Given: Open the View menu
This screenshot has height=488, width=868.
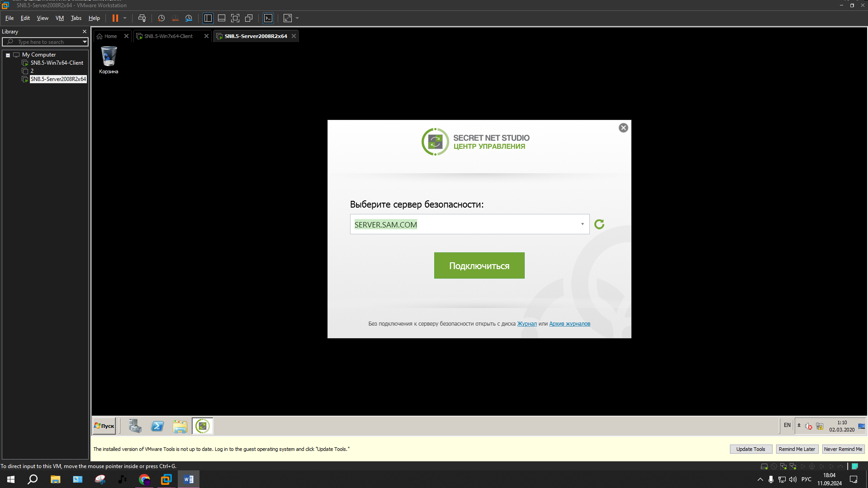Looking at the screenshot, I should pyautogui.click(x=43, y=18).
